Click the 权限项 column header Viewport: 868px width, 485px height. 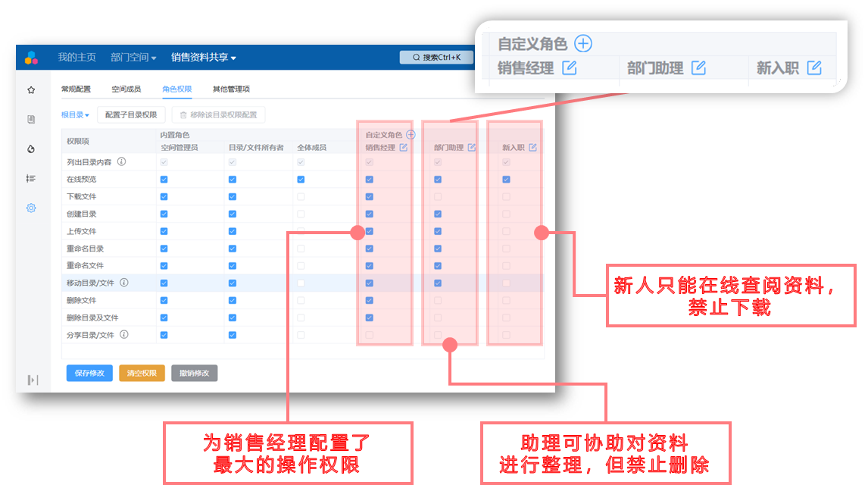(78, 141)
